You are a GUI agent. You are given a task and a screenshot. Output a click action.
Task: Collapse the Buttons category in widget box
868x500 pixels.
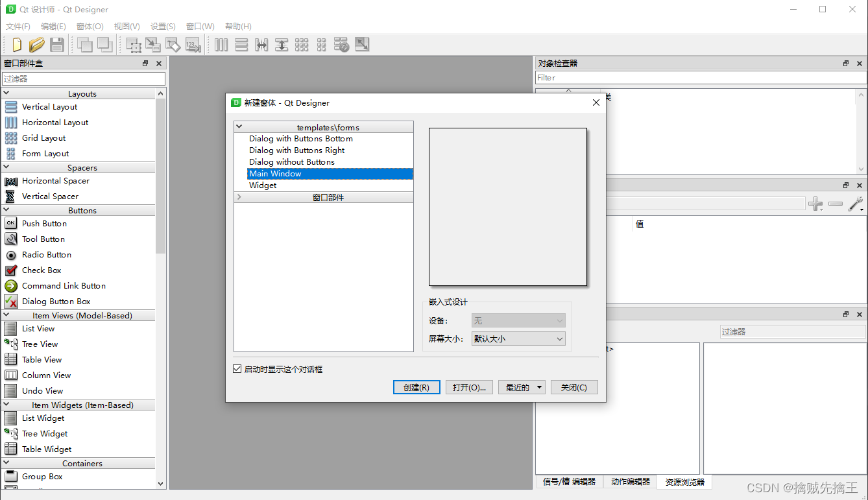pos(6,210)
